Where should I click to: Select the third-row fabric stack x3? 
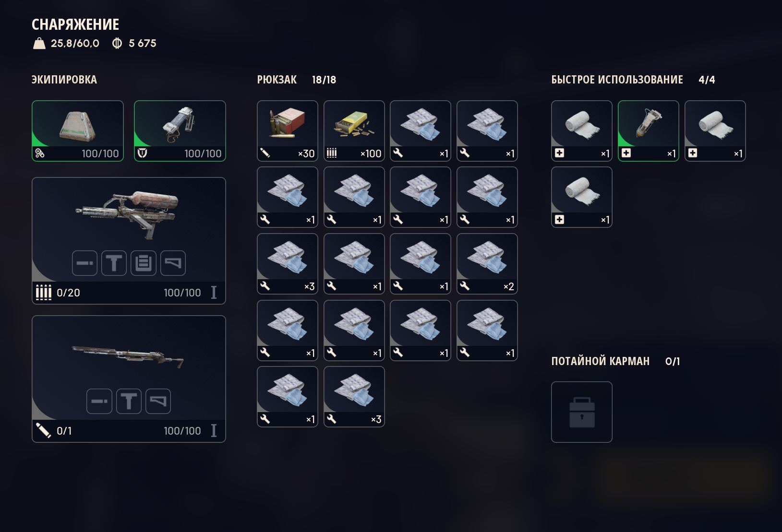tap(288, 264)
